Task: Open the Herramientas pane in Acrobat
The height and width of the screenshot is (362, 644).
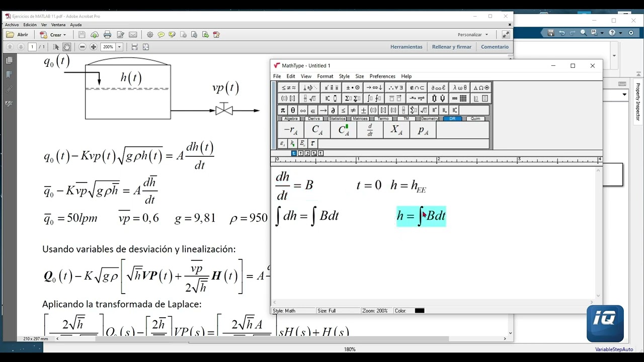Action: [406, 47]
